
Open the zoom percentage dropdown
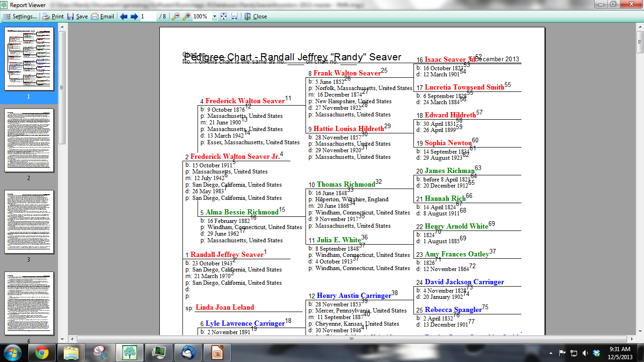215,16
